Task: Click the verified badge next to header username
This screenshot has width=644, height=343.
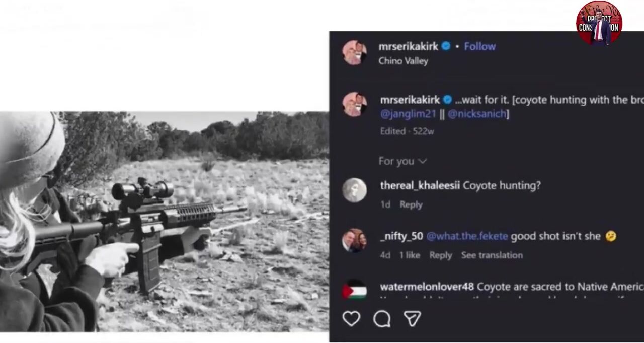Action: pyautogui.click(x=446, y=46)
